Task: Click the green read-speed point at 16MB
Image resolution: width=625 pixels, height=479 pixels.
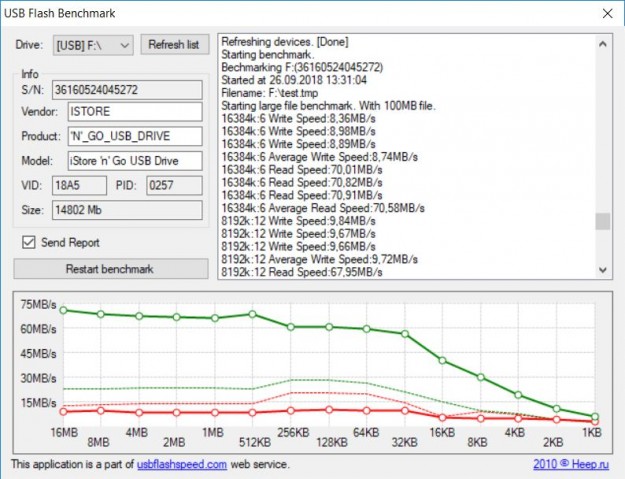Action: click(x=63, y=310)
